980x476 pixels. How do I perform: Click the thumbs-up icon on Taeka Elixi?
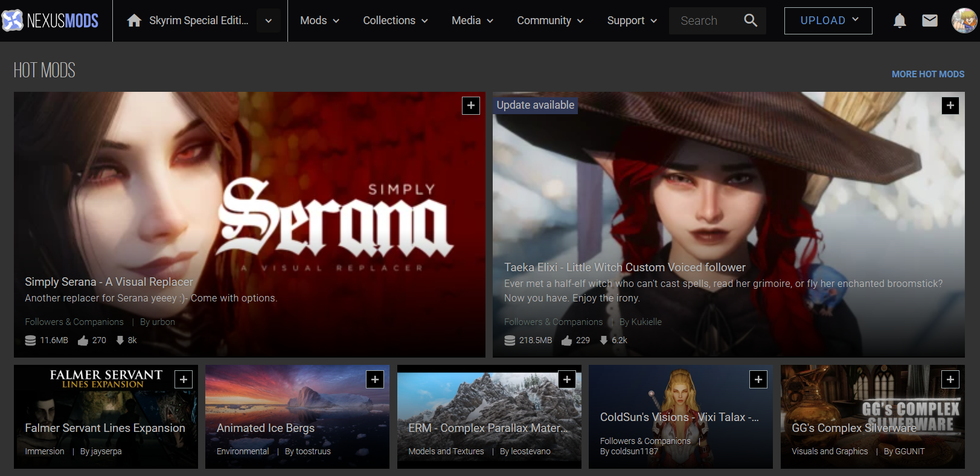click(566, 340)
